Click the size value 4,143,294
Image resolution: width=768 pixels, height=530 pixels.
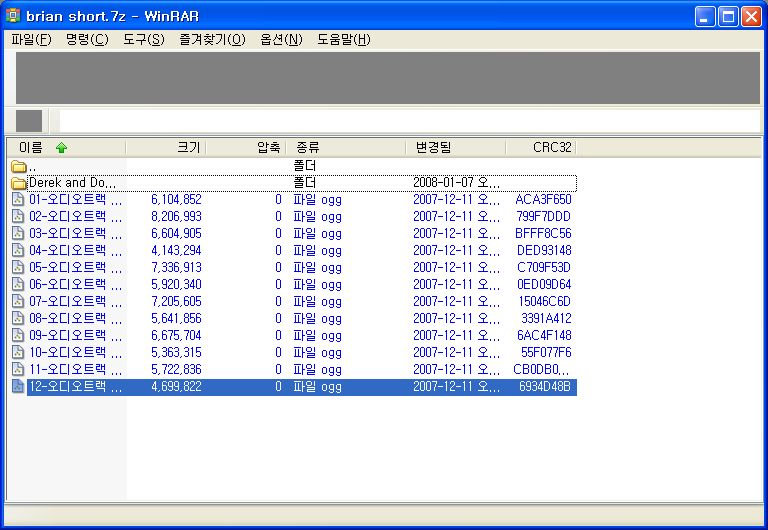point(176,250)
